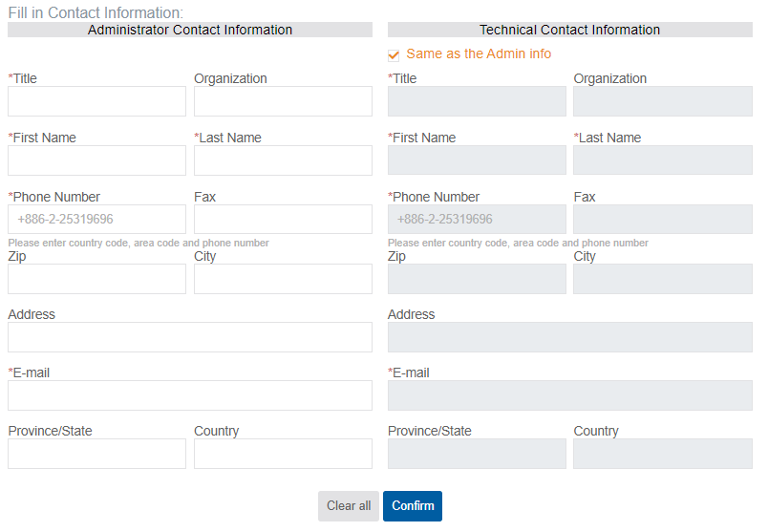Click the Confirm button

click(x=413, y=505)
